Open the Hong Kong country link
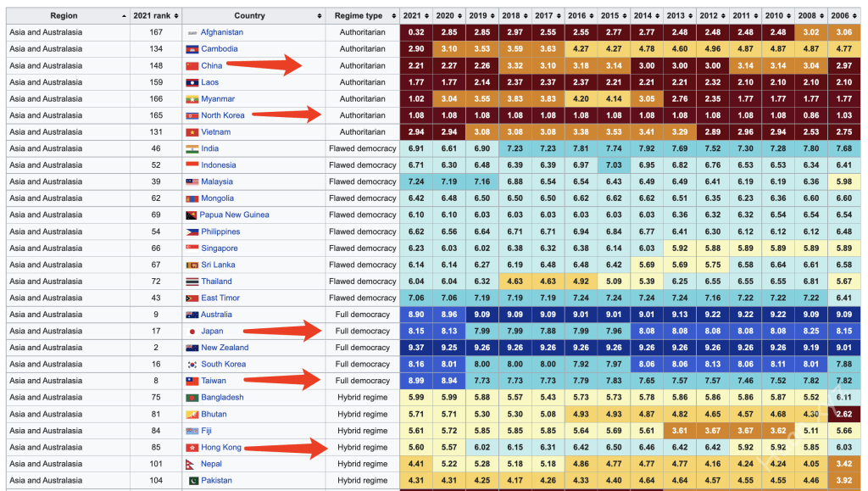This screenshot has height=491, width=868. tap(220, 447)
